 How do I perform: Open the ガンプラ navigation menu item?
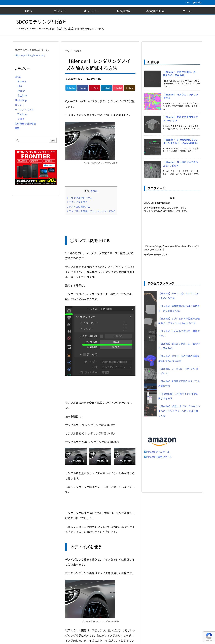tap(60, 11)
